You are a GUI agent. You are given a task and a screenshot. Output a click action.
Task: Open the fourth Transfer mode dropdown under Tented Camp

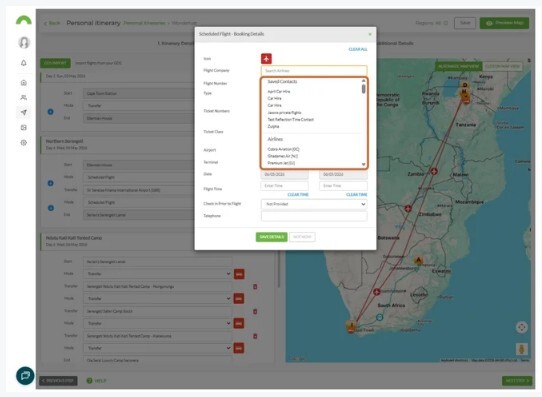click(x=158, y=348)
